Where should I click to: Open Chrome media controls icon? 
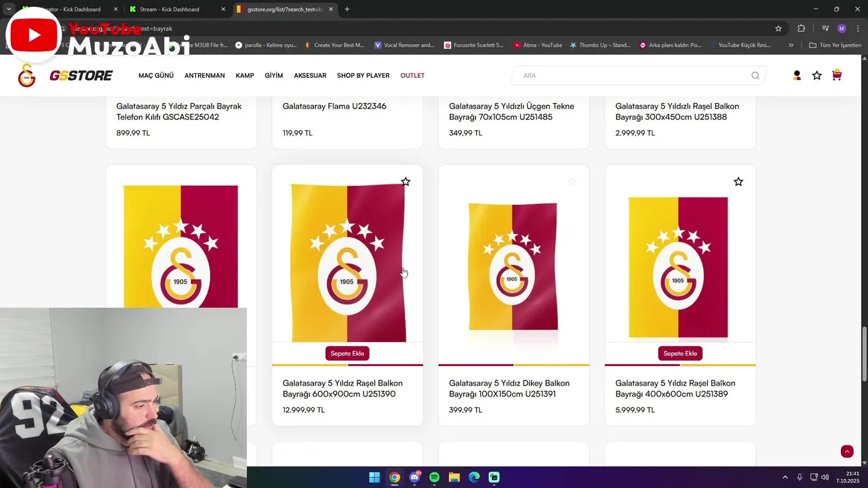pos(825,28)
